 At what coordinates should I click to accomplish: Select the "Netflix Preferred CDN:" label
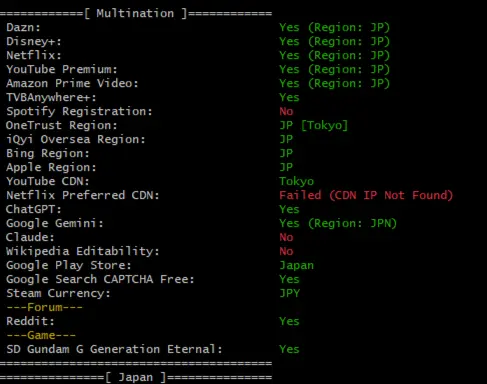coord(83,195)
